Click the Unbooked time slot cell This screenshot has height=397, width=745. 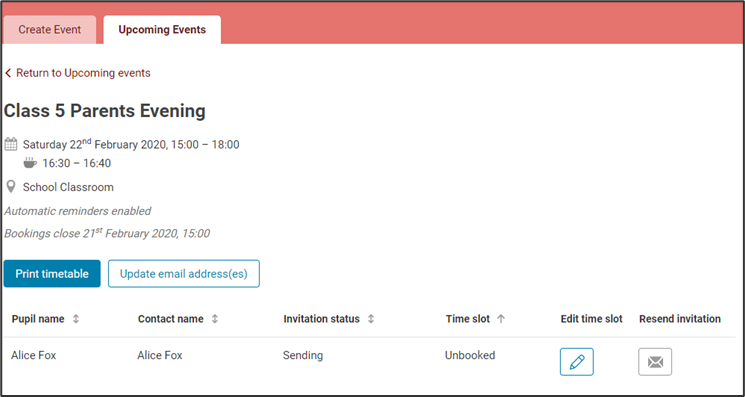470,355
